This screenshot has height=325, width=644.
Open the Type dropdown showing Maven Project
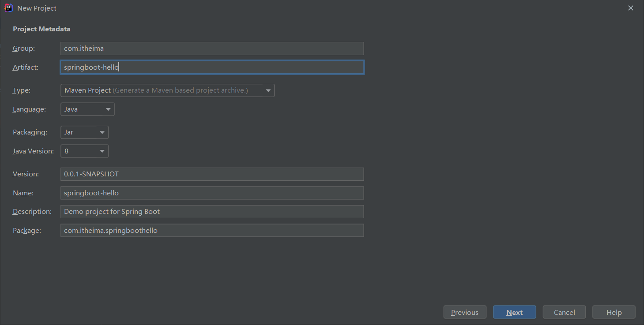(167, 90)
